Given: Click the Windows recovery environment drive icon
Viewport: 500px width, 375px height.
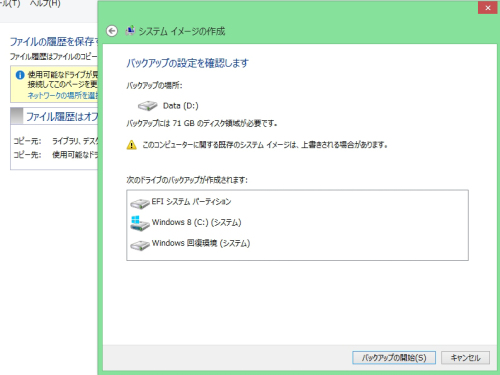Looking at the screenshot, I should [140, 245].
